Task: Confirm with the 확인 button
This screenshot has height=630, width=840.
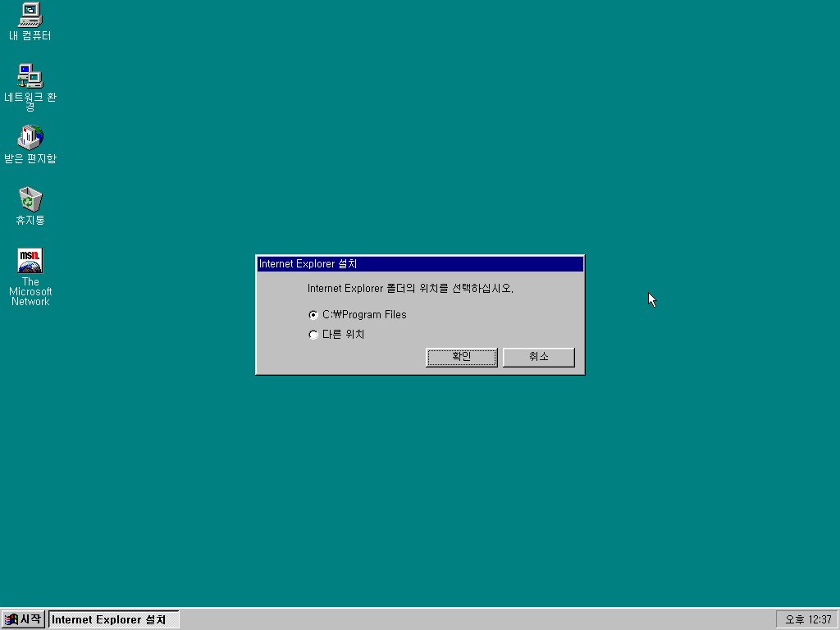Action: point(461,358)
